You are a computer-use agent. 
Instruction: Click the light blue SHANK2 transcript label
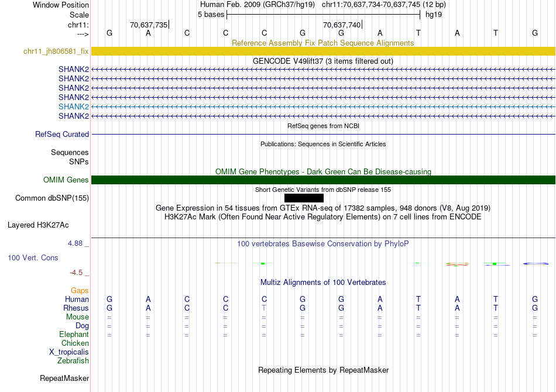pos(74,106)
